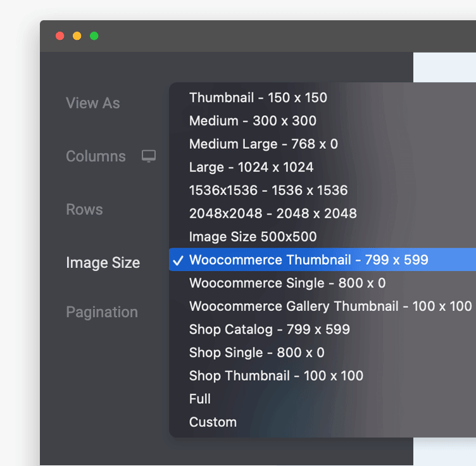Choose Shop Single - 800 x 0

[x=256, y=353]
